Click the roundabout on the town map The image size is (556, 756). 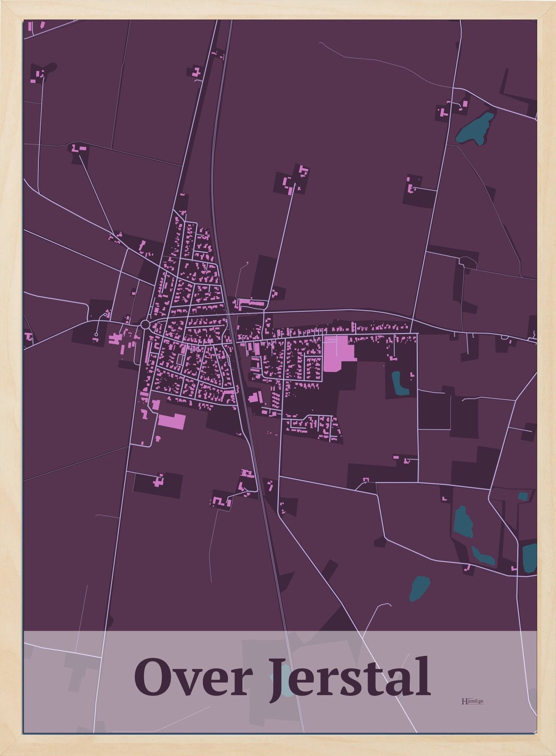point(145,325)
